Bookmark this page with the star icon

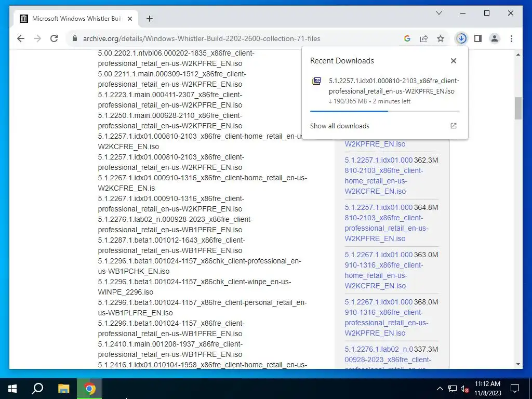click(x=441, y=38)
